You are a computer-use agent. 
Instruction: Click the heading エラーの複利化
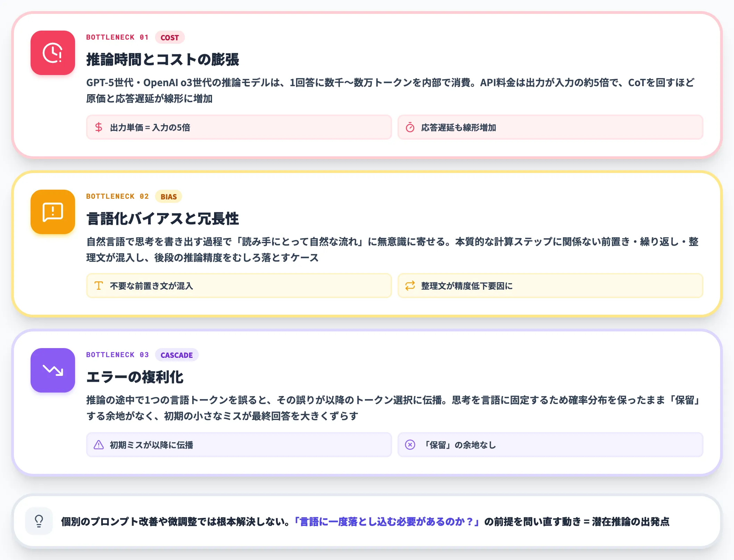click(x=135, y=377)
